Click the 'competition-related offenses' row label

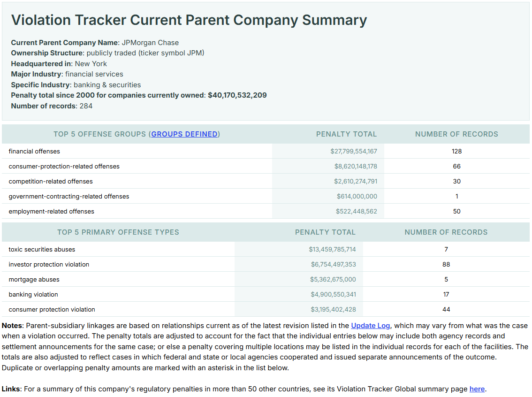[x=51, y=182]
